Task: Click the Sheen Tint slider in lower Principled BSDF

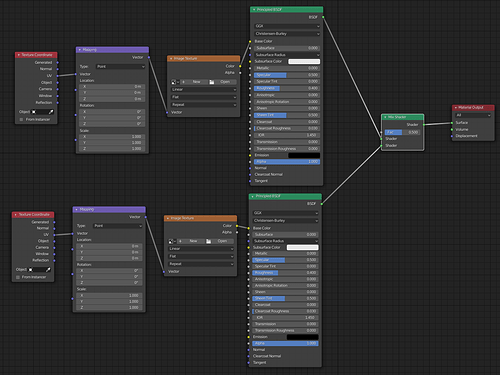Action: [286, 298]
